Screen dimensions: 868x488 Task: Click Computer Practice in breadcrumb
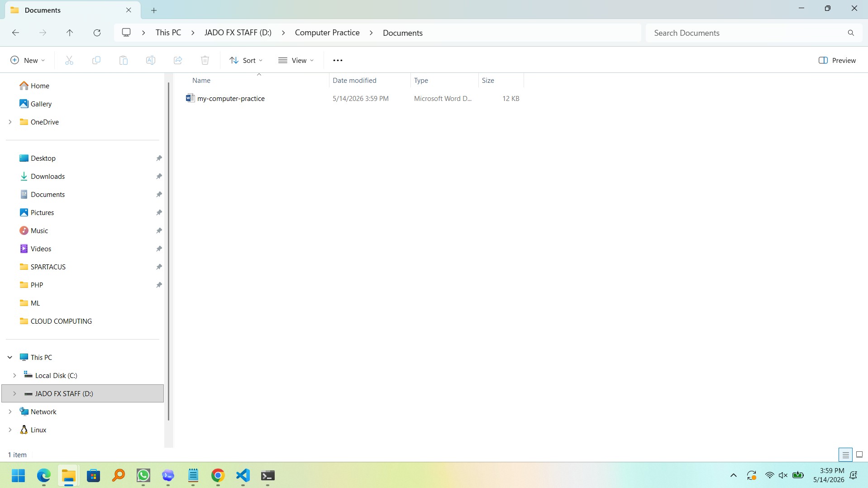tap(327, 33)
